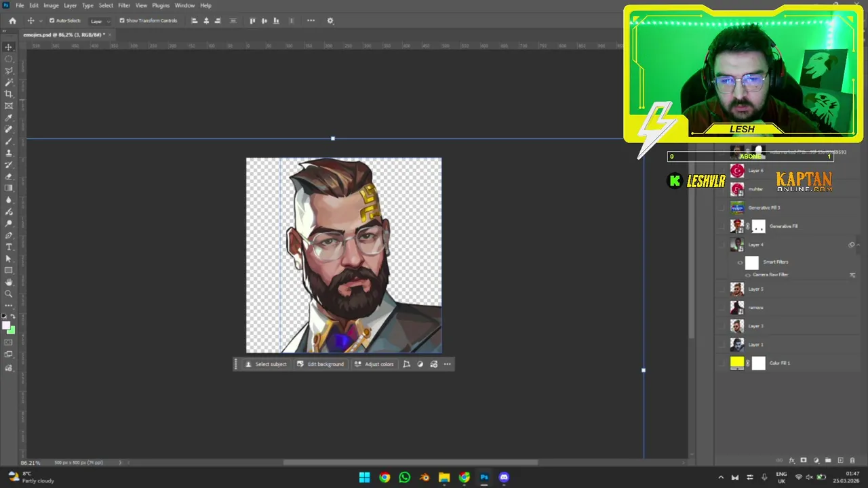Click the foreground color swatch
Image resolution: width=868 pixels, height=488 pixels.
[x=6, y=326]
